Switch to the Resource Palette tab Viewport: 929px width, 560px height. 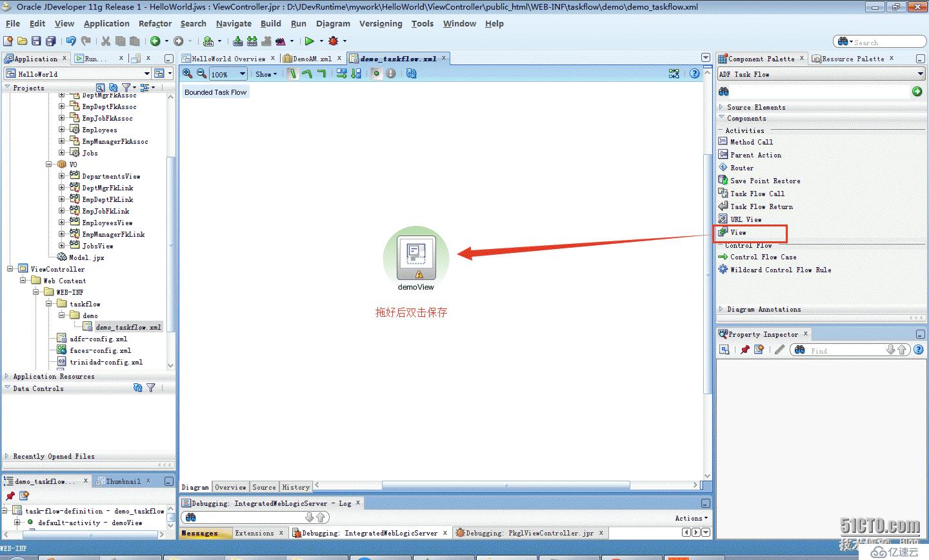coord(853,59)
